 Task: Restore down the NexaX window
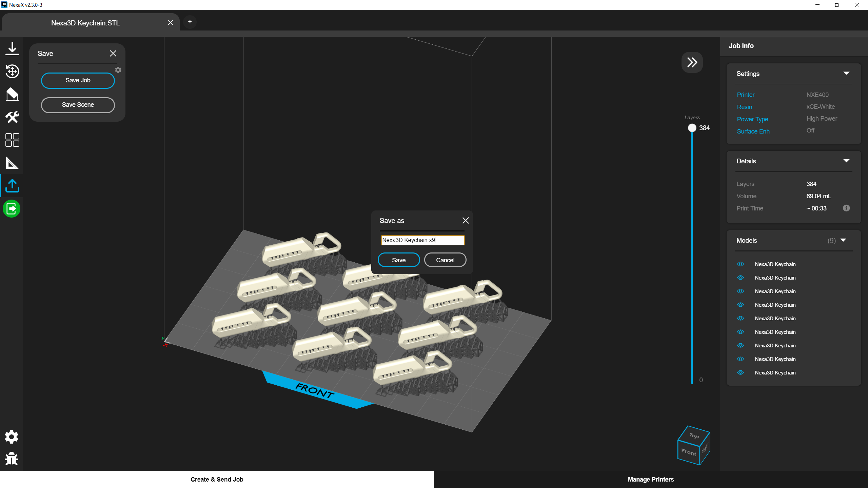[x=837, y=5]
